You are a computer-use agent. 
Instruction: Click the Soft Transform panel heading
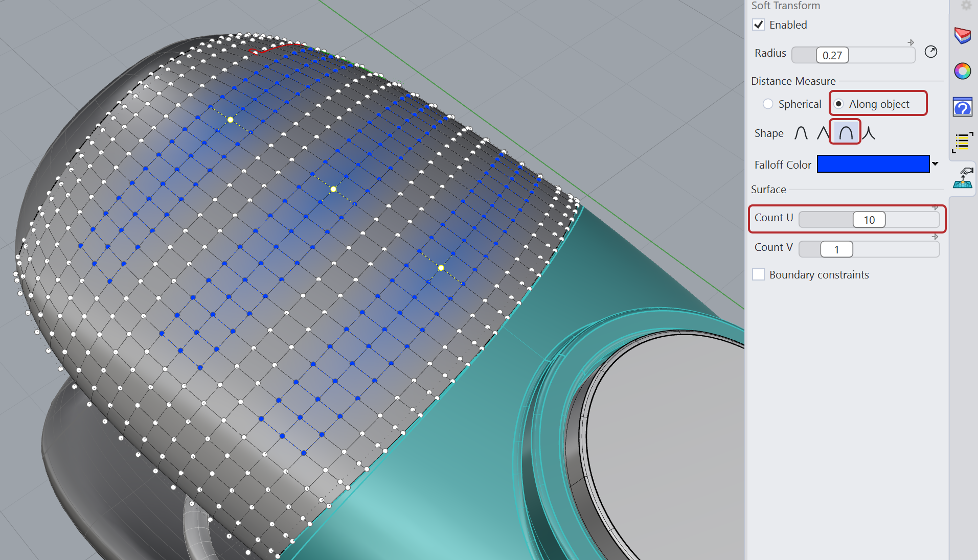coord(785,6)
